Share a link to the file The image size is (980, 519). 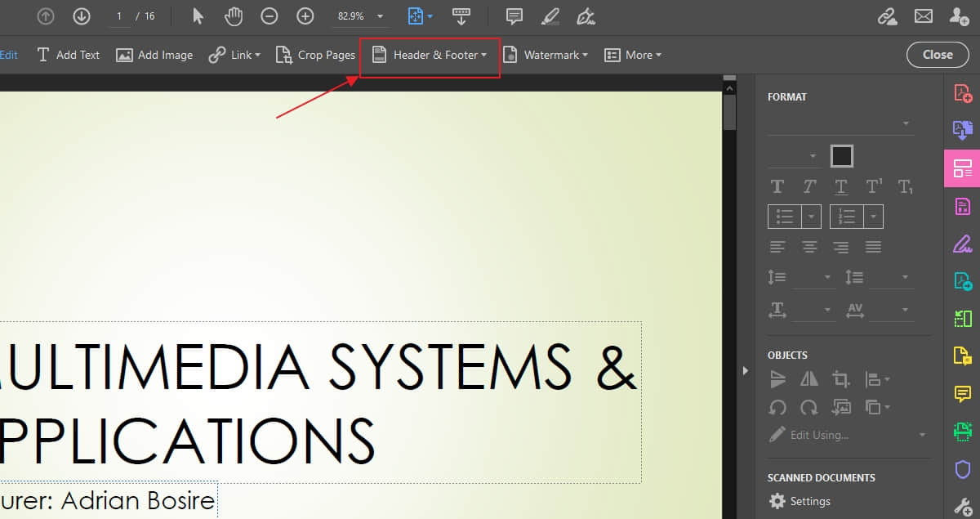pos(887,16)
